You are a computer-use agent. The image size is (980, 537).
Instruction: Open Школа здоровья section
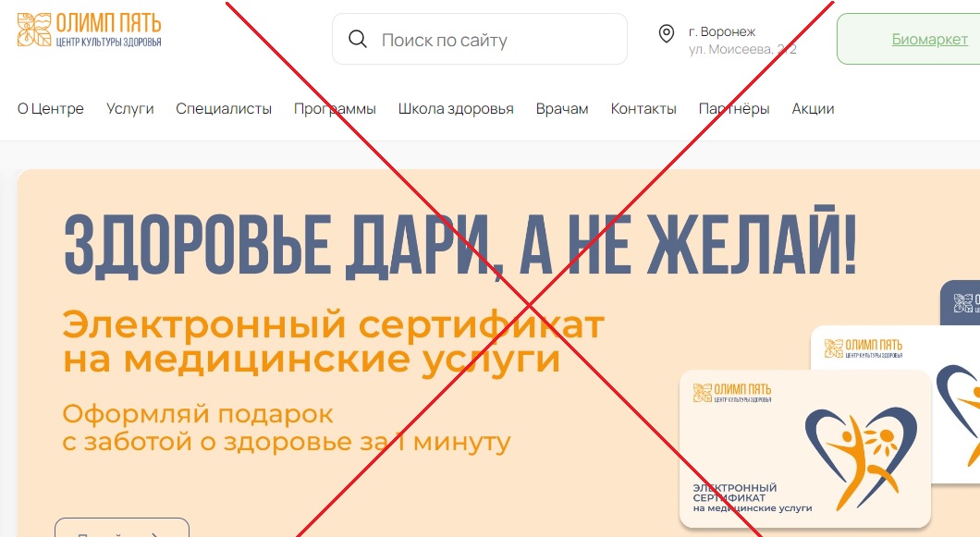point(456,109)
